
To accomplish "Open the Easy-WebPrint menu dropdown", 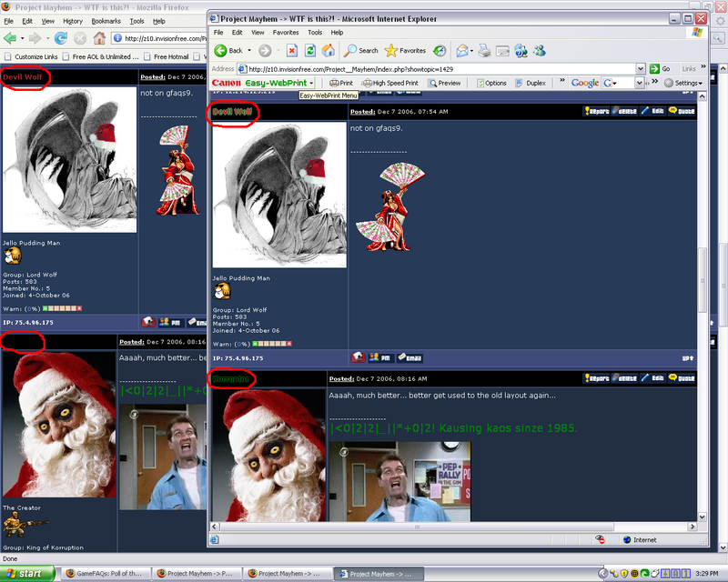I will (x=312, y=83).
